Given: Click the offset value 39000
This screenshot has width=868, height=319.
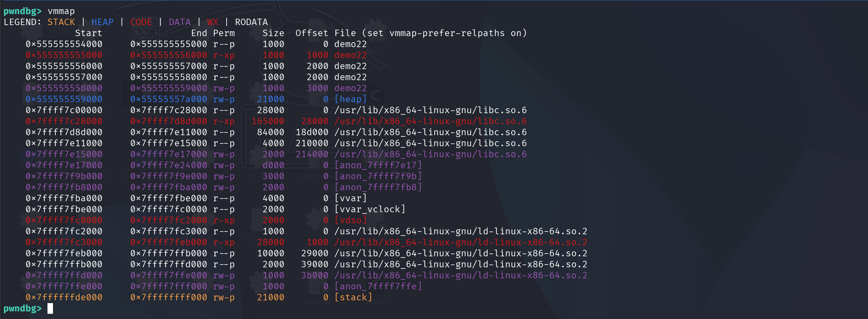Looking at the screenshot, I should click(x=314, y=265).
